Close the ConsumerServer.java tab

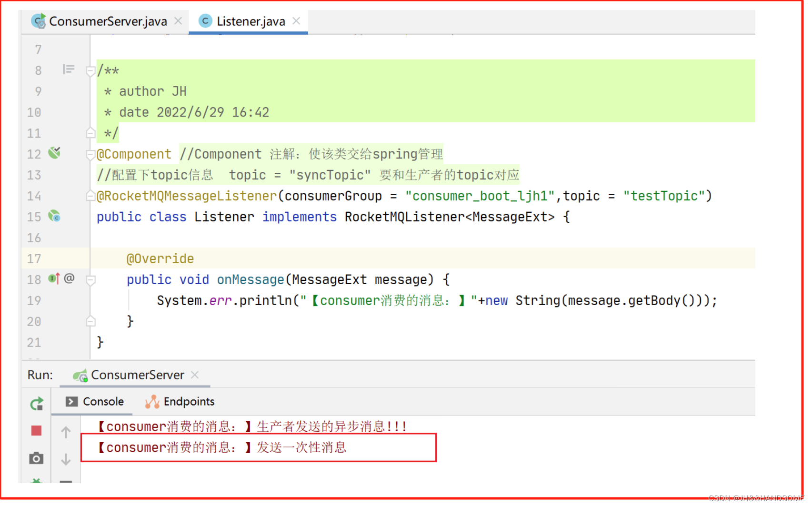tap(178, 21)
